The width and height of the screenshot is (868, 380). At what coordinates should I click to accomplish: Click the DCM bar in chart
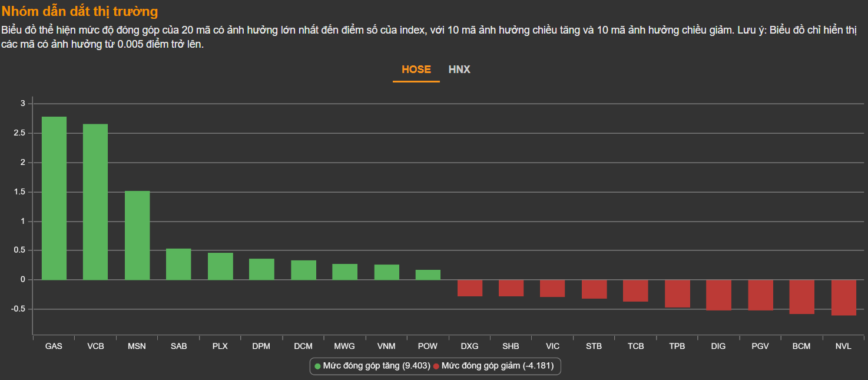click(303, 270)
